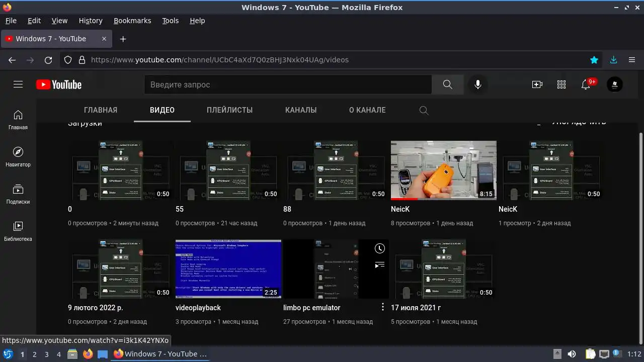Click the Firefox forward arrow
The image size is (644, 362).
coord(30,60)
